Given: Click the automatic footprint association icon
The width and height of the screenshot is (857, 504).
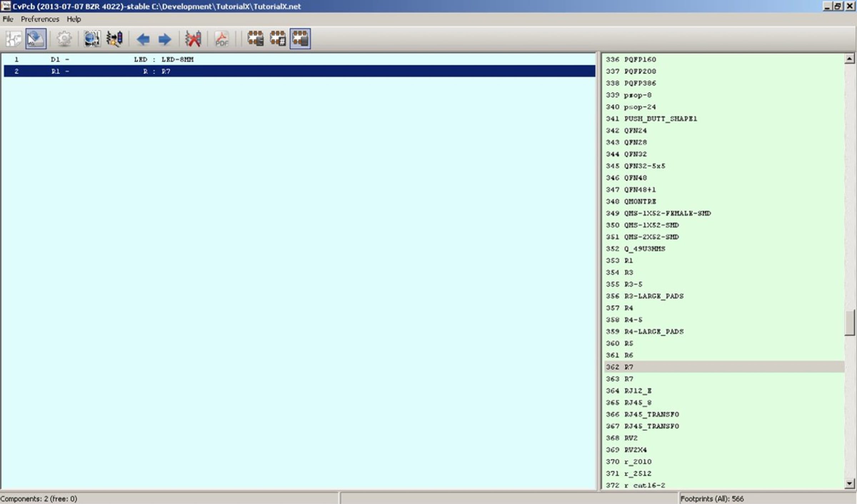Looking at the screenshot, I should point(114,39).
